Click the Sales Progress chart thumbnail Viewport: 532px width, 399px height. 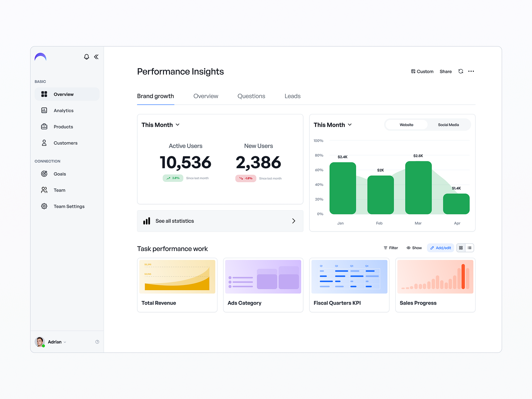[435, 276]
